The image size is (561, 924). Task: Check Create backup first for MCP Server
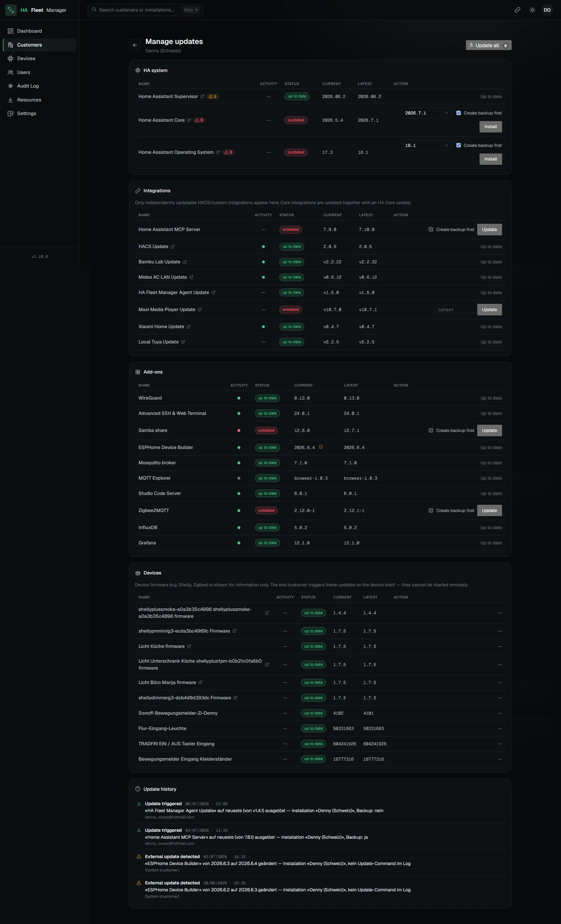431,230
